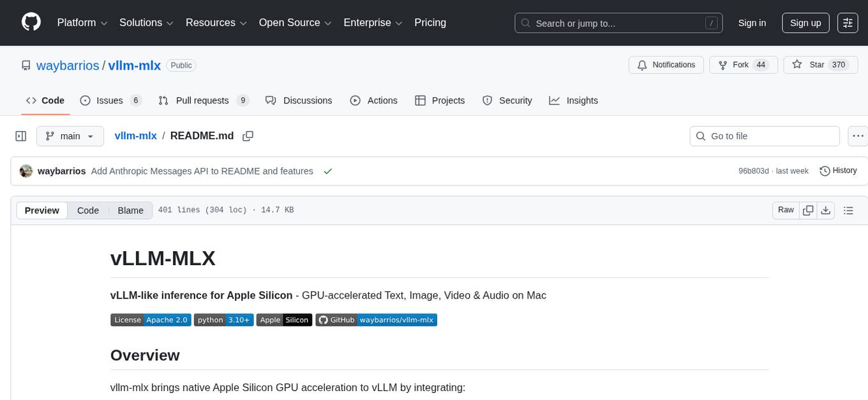Open the more file actions kebab menu
The width and height of the screenshot is (868, 400).
858,135
